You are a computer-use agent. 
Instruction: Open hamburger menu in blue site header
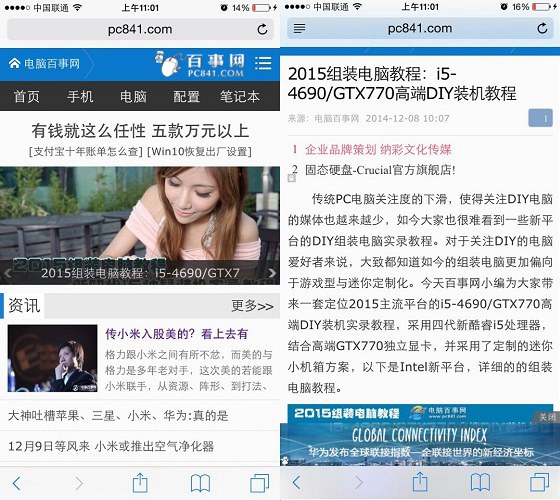click(x=263, y=63)
